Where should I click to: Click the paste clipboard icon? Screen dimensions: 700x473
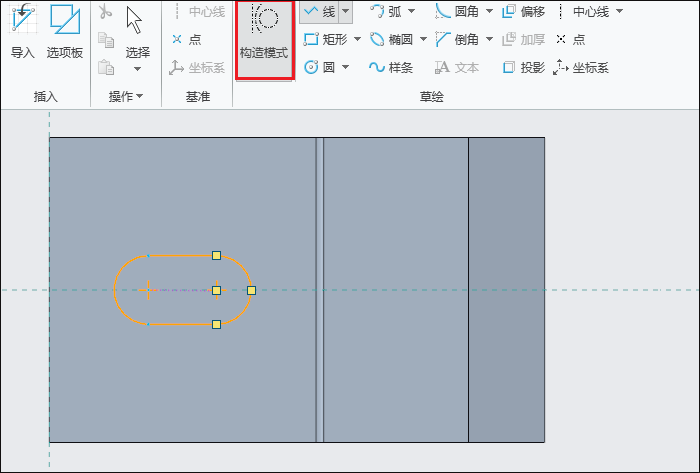coord(106,67)
